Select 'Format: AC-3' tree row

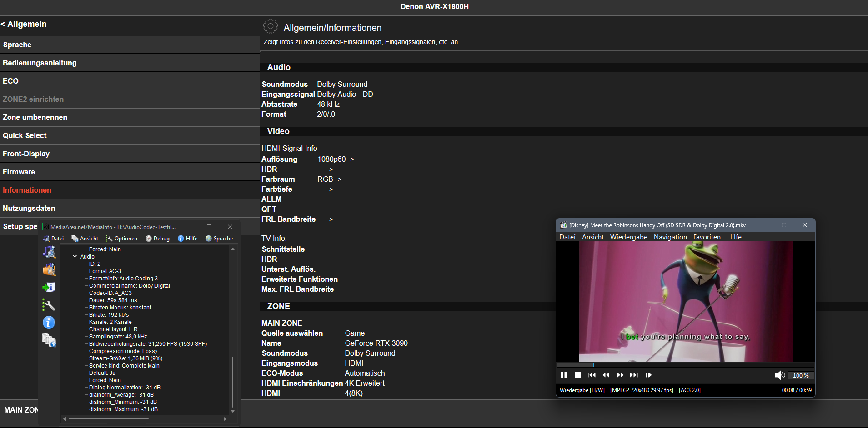tap(105, 271)
